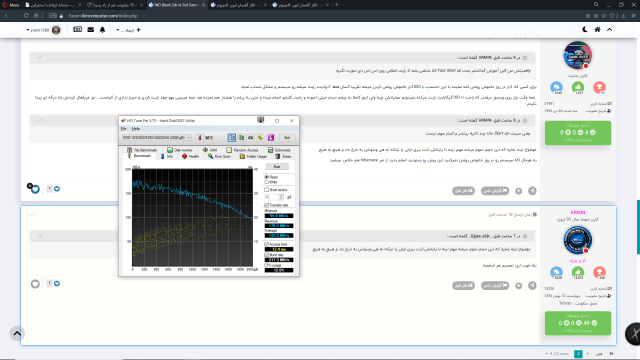Open the File Benchmark tab
This screenshot has width=640, height=360.
142,150
